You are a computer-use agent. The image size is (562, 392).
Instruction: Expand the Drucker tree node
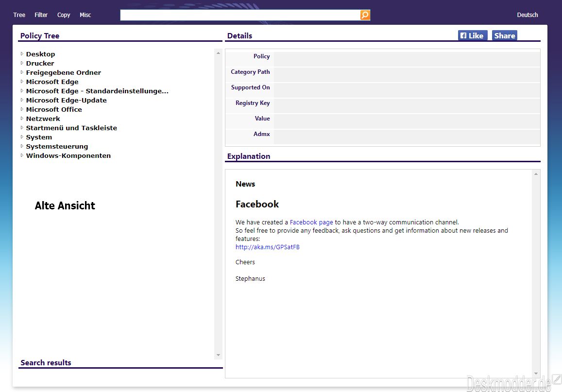pyautogui.click(x=22, y=63)
